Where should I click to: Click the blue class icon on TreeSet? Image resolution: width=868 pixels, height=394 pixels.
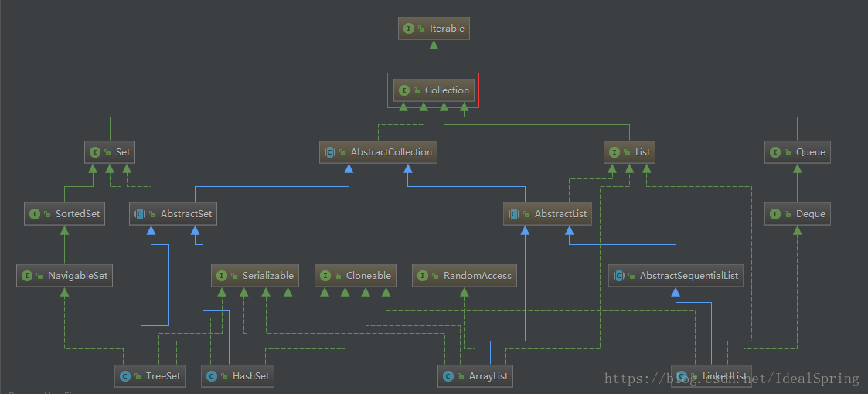tap(125, 377)
